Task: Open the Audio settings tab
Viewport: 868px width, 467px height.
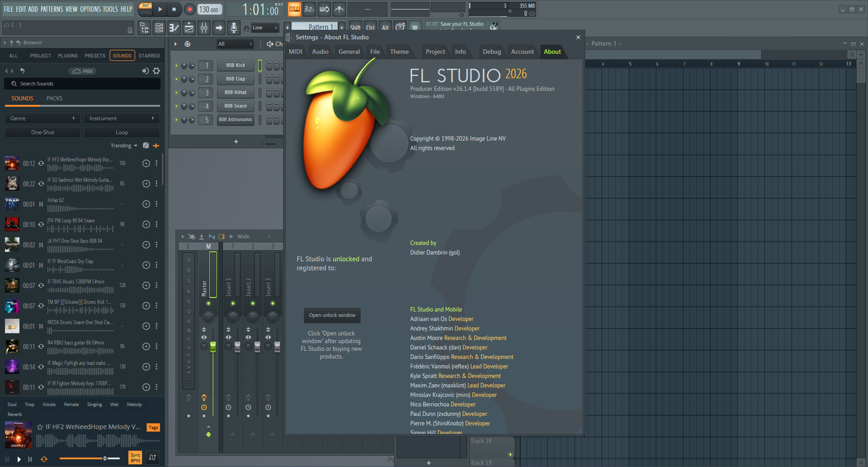Action: click(320, 52)
